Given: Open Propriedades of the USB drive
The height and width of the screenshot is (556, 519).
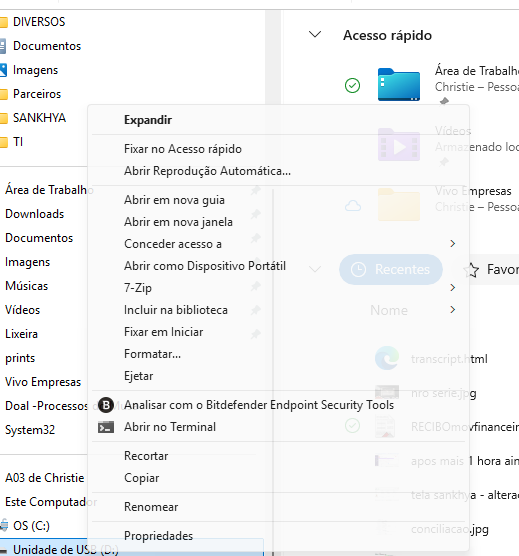Looking at the screenshot, I should coord(158,536).
